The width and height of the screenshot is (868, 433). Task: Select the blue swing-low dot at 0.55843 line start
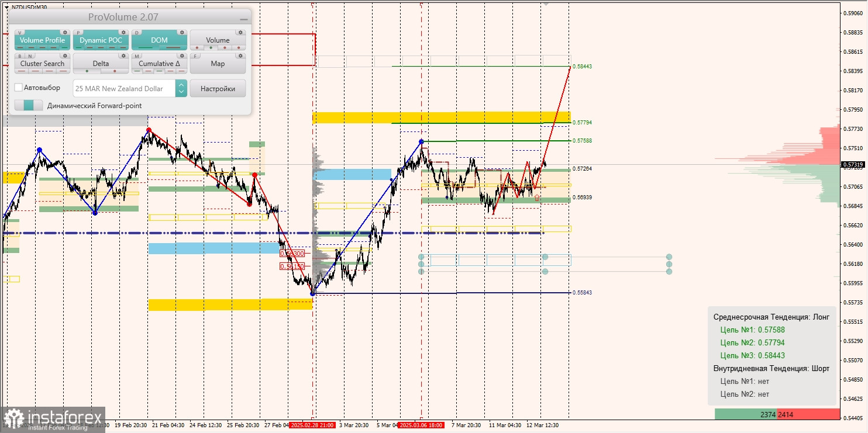point(313,293)
